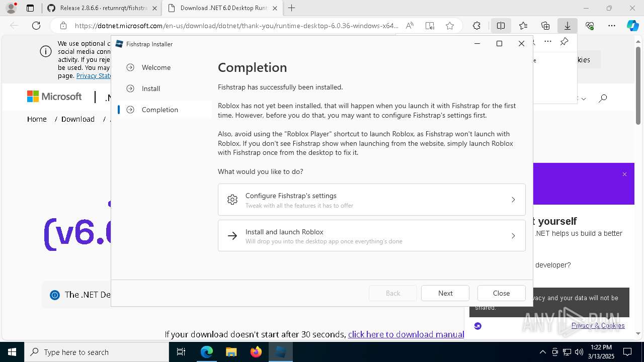Open browser Extensions puzzle icon
The height and width of the screenshot is (362, 644).
click(x=476, y=26)
